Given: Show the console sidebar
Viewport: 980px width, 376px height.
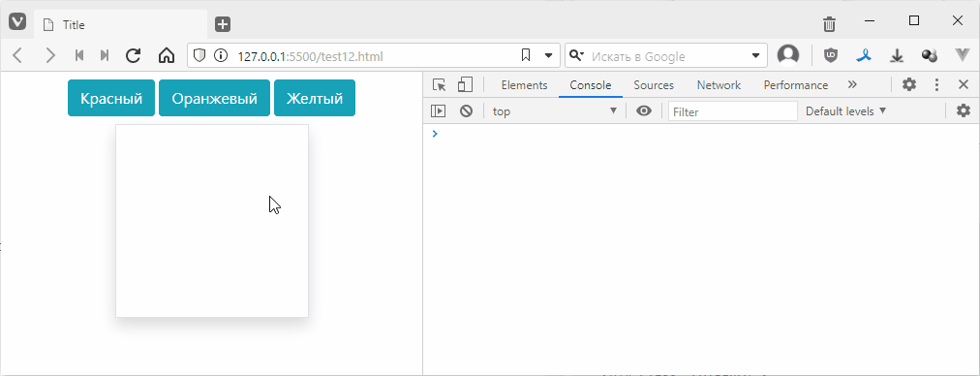Looking at the screenshot, I should pyautogui.click(x=438, y=111).
